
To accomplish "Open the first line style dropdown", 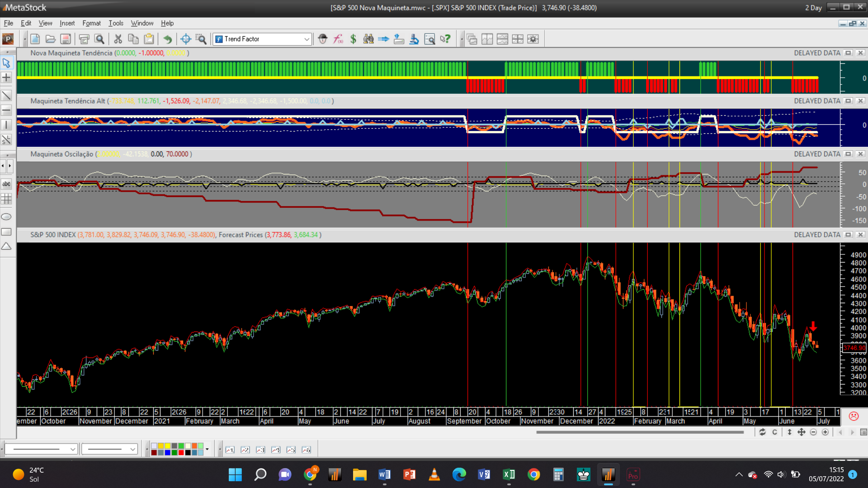I will 72,449.
